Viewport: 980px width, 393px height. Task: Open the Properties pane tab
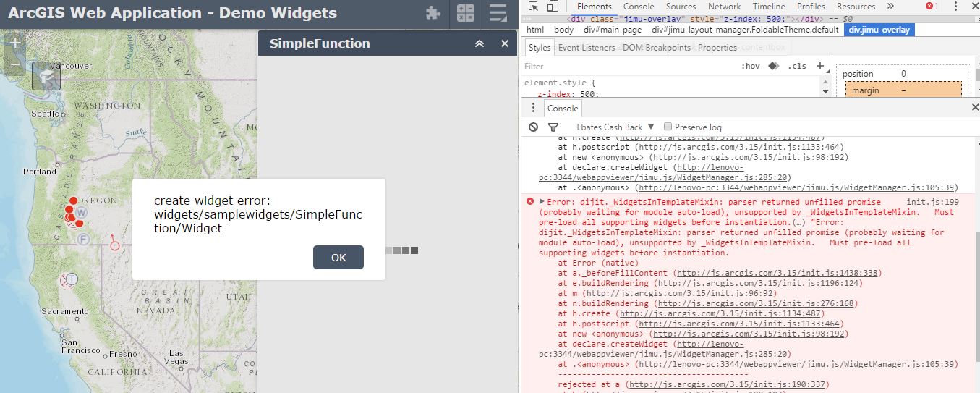[x=717, y=48]
